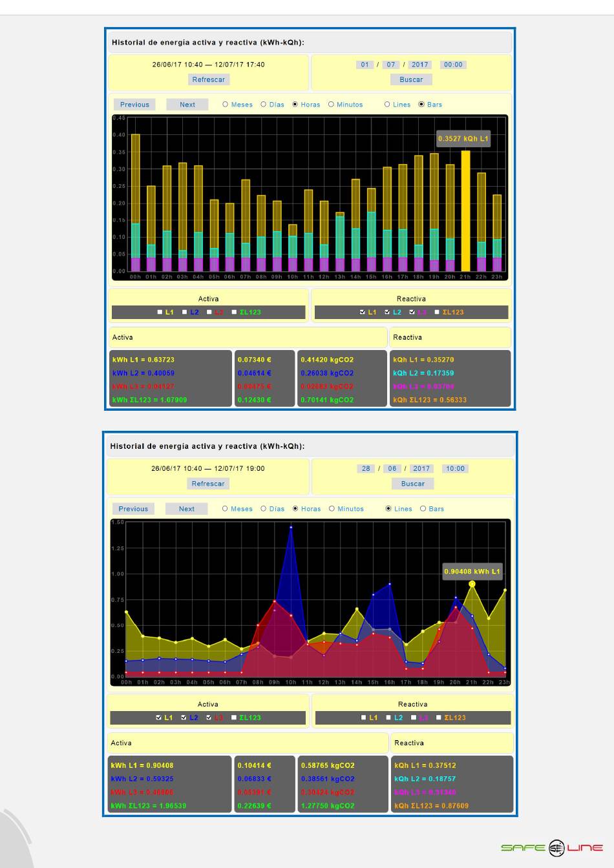614x868 pixels.
Task: Click time field 10:00 in line-chart panel
Action: coord(455,469)
